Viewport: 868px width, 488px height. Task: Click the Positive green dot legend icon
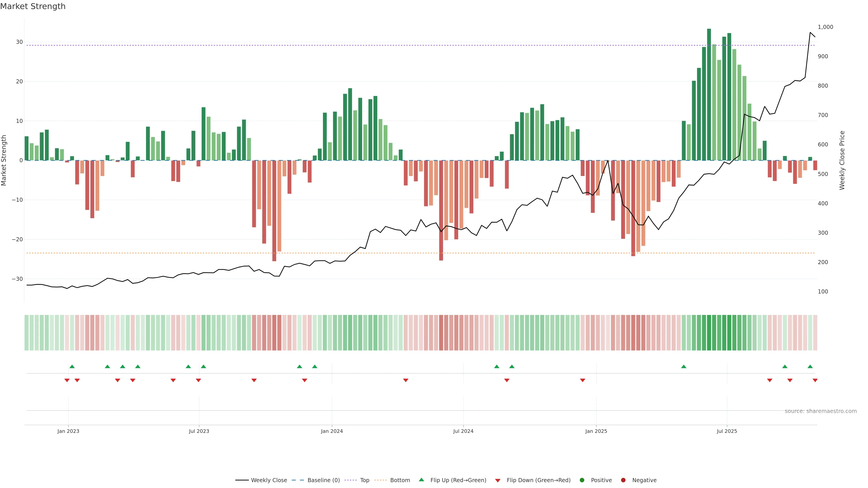[582, 480]
